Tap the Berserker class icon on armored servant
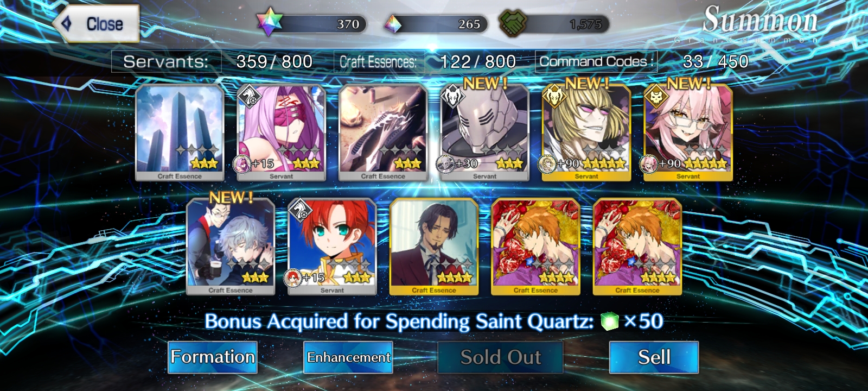The image size is (868, 391). [453, 98]
